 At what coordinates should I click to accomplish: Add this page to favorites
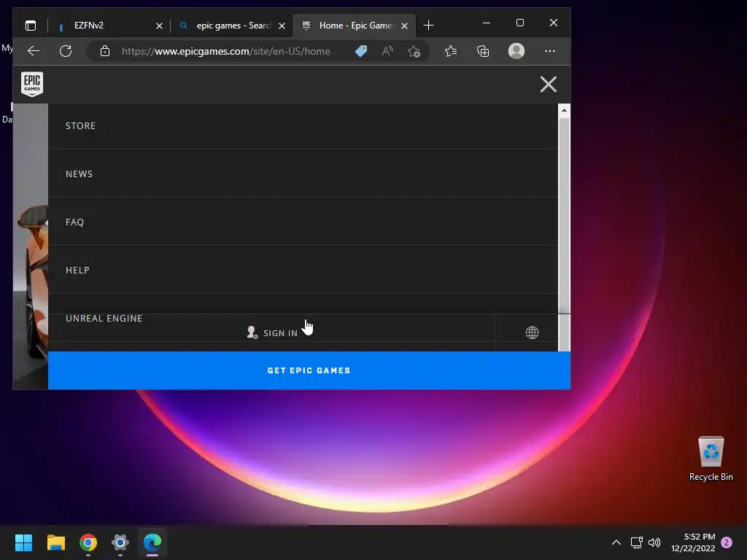[x=414, y=51]
